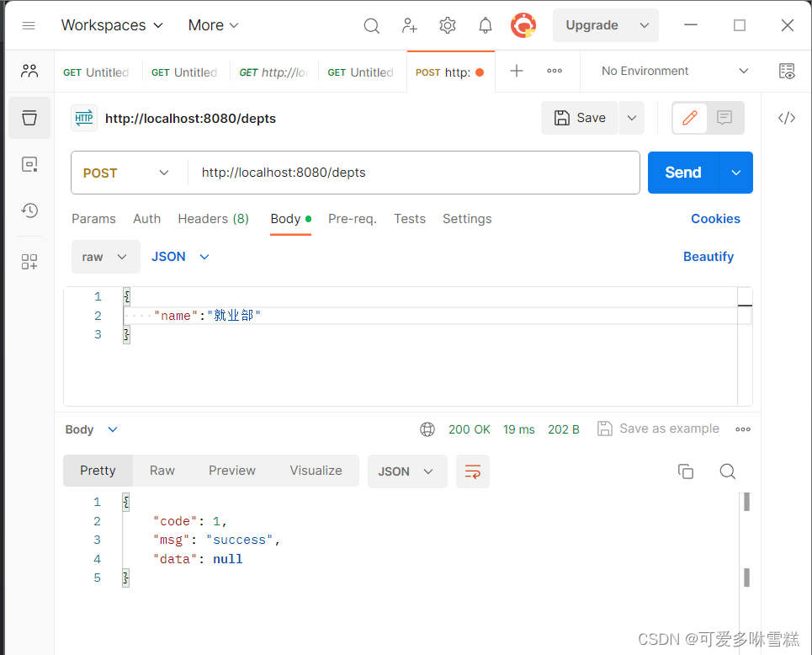Open the raw body format dropdown
This screenshot has width=812, height=655.
click(x=105, y=256)
